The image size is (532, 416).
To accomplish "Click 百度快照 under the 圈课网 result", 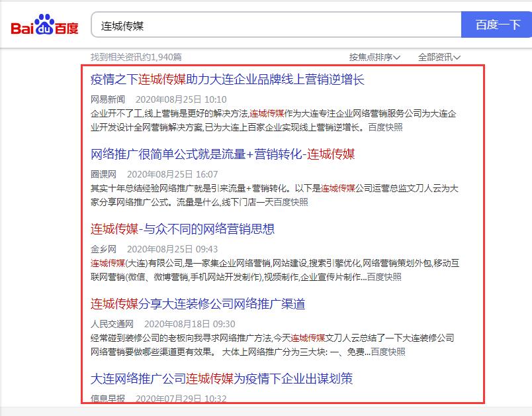I will (290, 203).
